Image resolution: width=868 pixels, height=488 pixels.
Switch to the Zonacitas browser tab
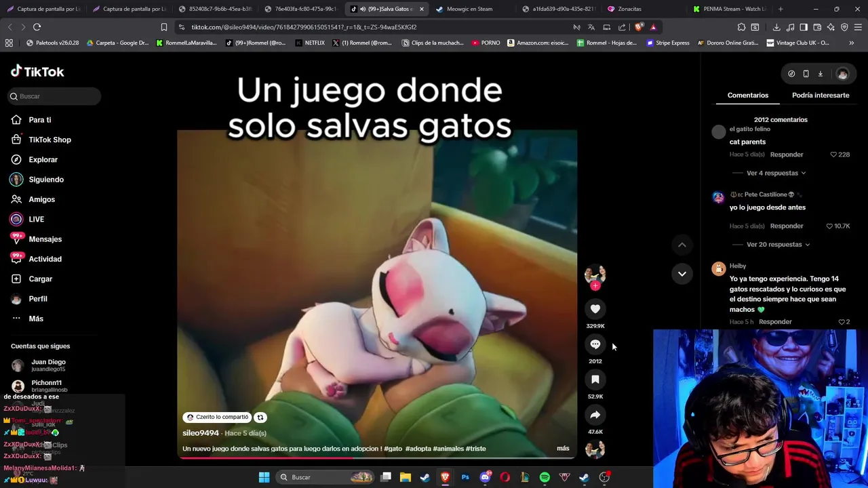coord(641,9)
